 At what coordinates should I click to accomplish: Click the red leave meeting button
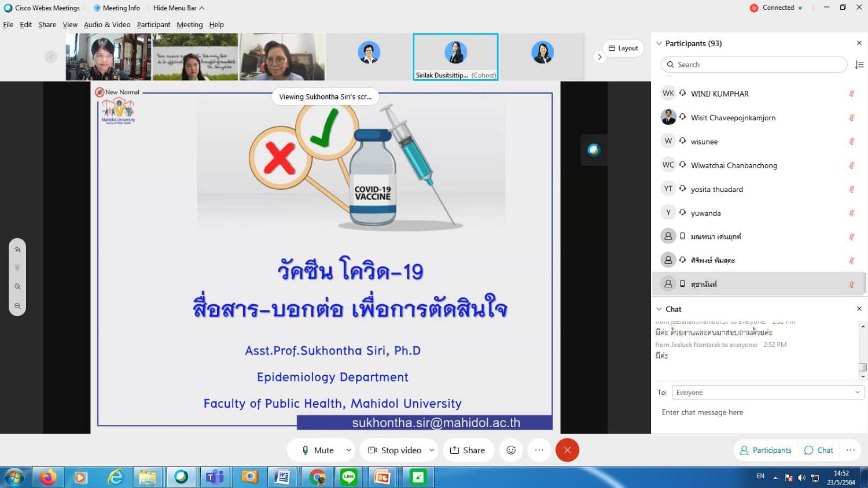pos(567,450)
